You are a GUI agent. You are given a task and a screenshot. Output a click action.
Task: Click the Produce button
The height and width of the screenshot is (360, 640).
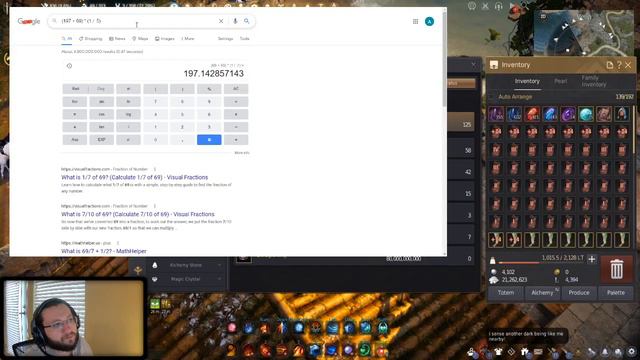click(x=579, y=293)
